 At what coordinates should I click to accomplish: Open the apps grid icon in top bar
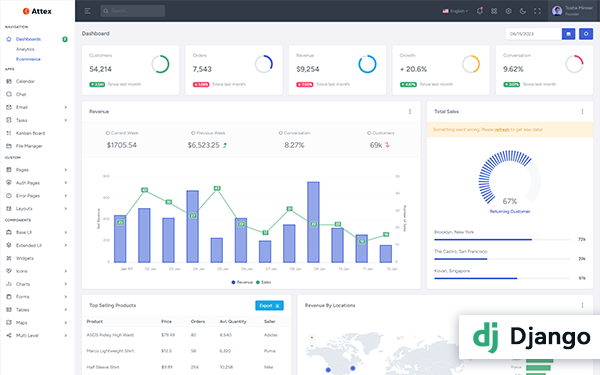(494, 11)
